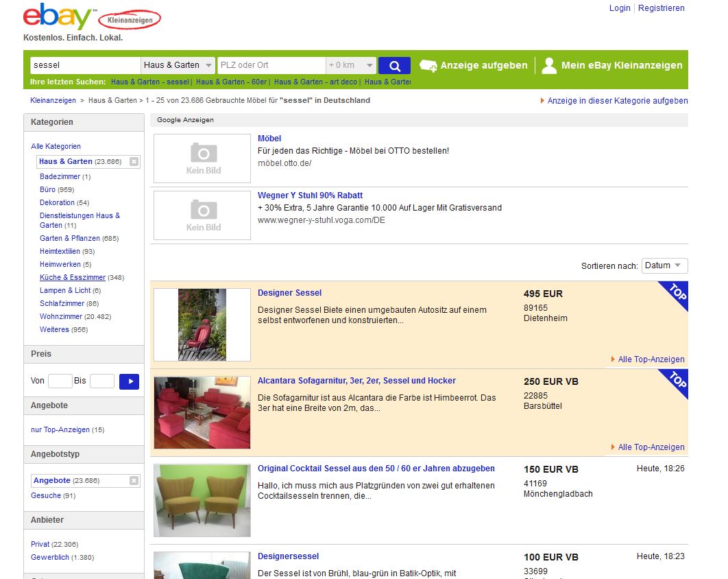
Task: Open the Wegner Y Stuhl 90% Rabatt ad
Action: point(310,196)
